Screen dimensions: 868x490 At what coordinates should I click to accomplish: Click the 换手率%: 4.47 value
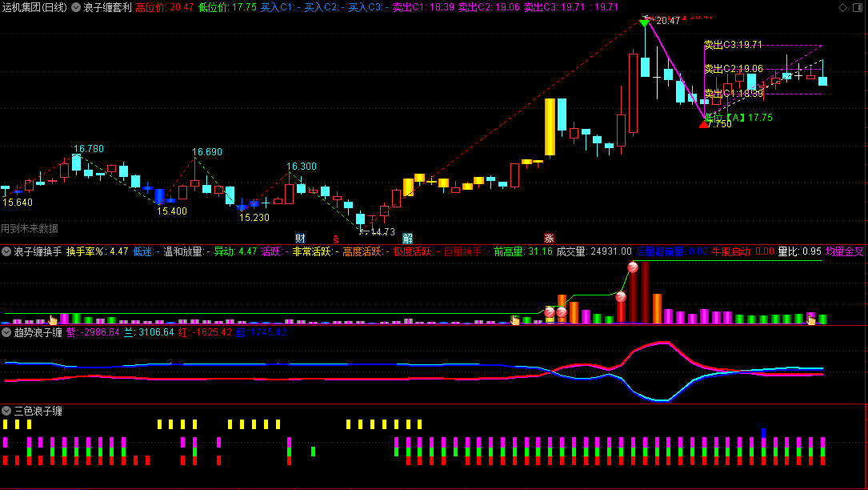[97, 251]
